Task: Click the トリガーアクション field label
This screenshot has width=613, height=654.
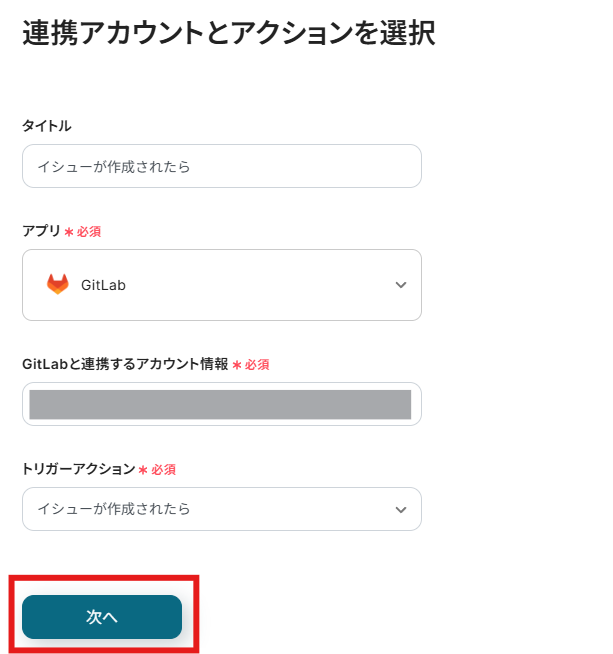Action: (x=78, y=468)
